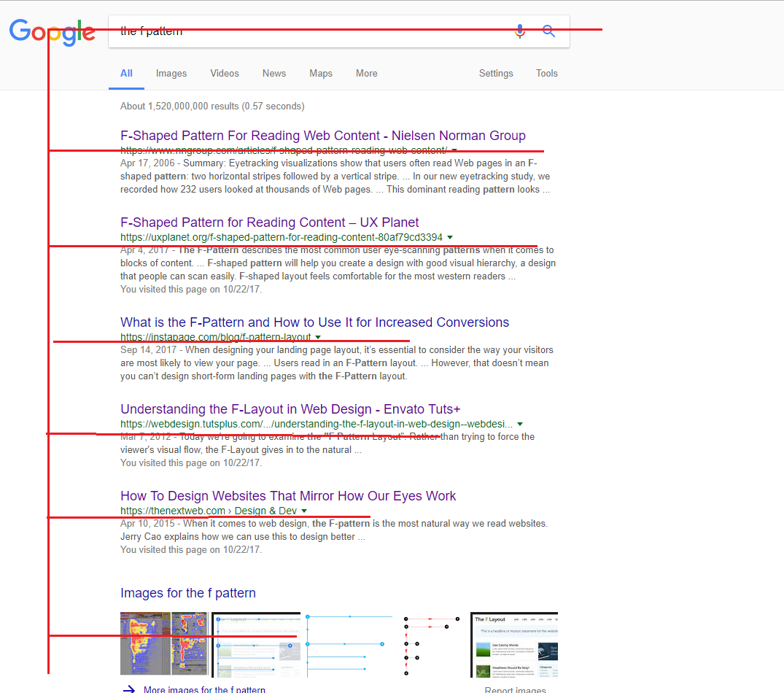Expand the dropdown arrow beside the uxplanet.org URL
784x693 pixels.
(x=449, y=238)
